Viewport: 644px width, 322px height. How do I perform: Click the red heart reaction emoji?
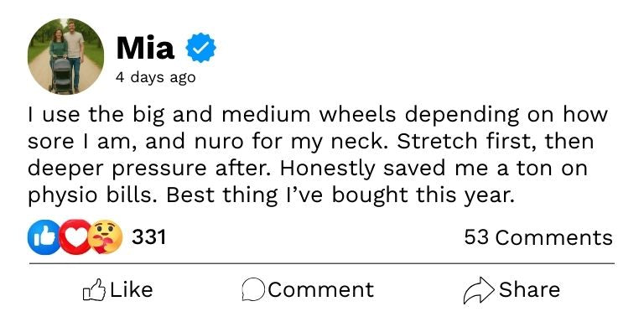[75, 237]
